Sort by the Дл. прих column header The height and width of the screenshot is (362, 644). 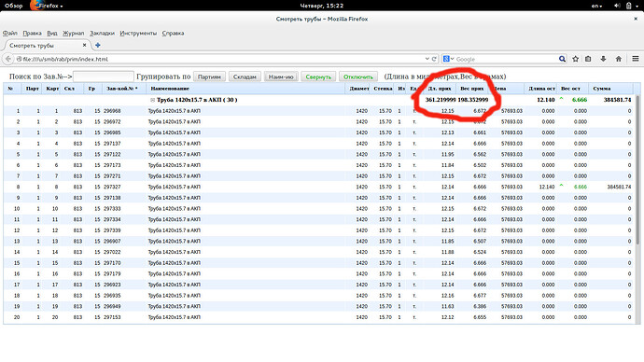[x=439, y=89]
